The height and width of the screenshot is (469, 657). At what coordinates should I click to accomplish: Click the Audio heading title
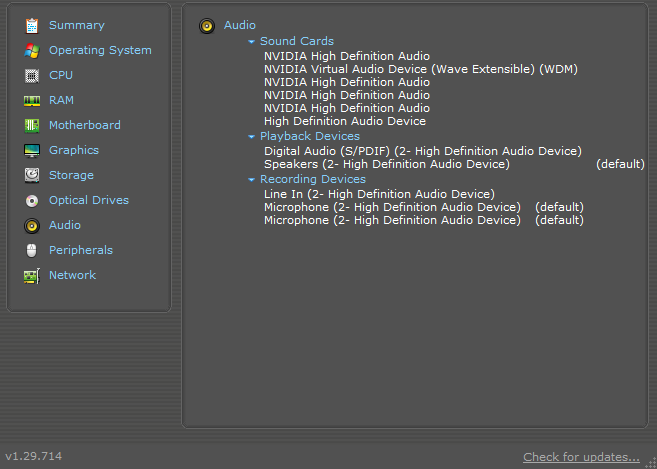point(240,25)
